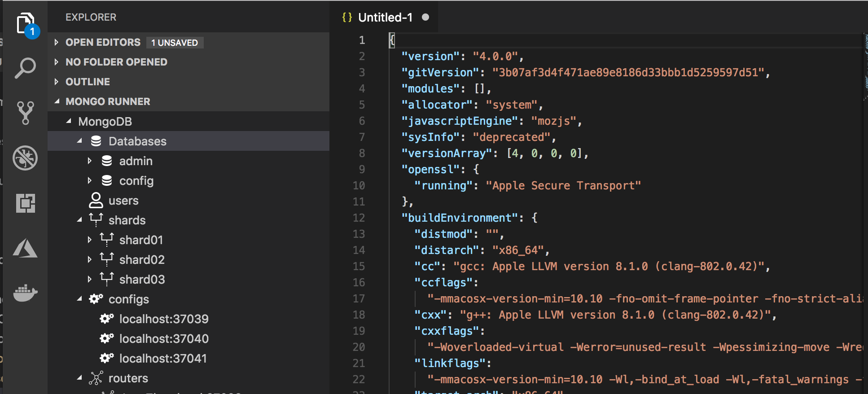868x394 pixels.
Task: Click the "buildEnvironment" key in editor
Action: click(460, 218)
